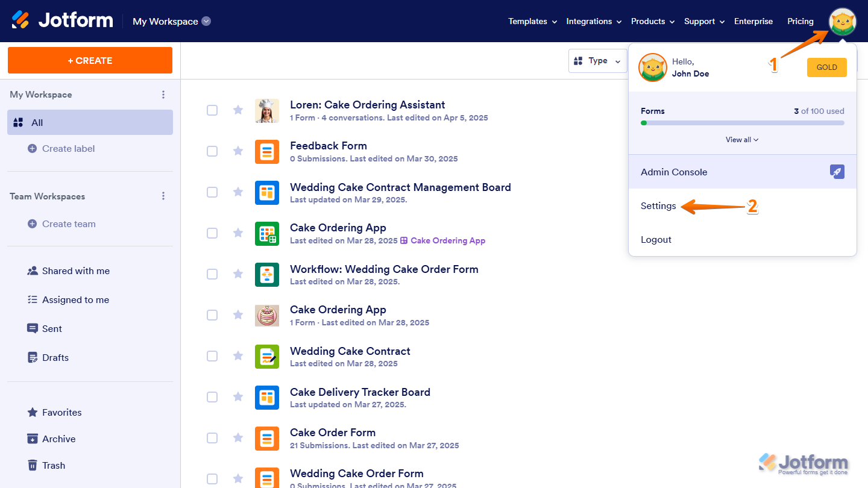This screenshot has width=868, height=488.
Task: Choose Settings from the account menu
Action: [x=658, y=206]
